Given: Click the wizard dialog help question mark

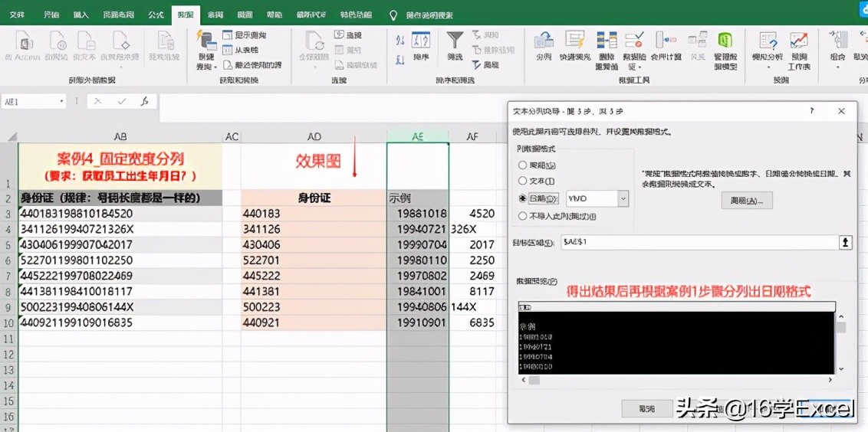Looking at the screenshot, I should (x=811, y=111).
